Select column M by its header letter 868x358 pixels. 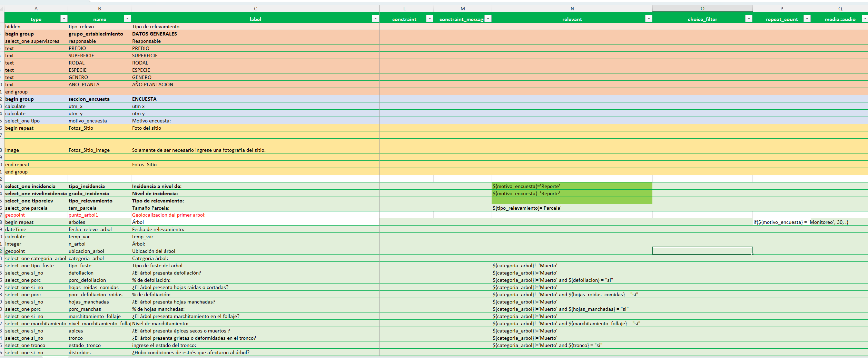[x=463, y=9]
